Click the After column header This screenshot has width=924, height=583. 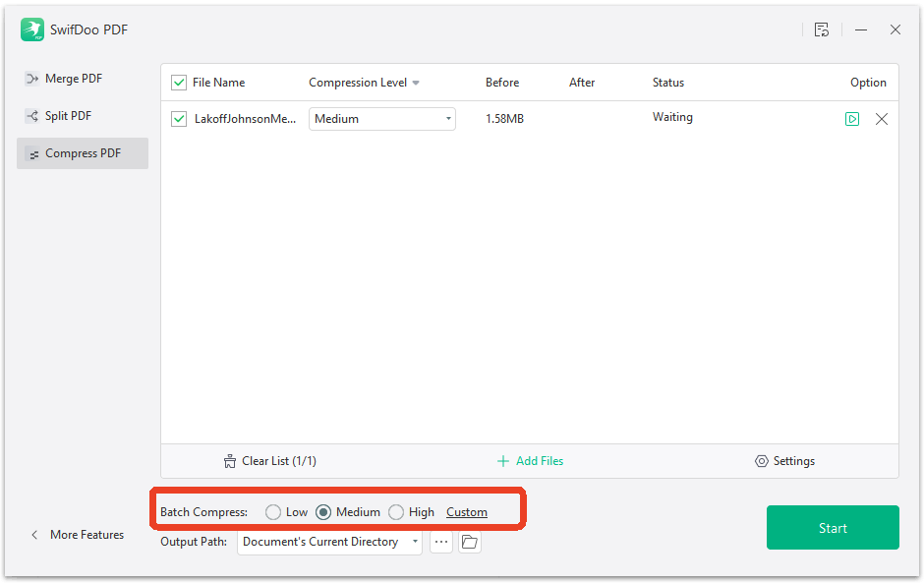582,83
